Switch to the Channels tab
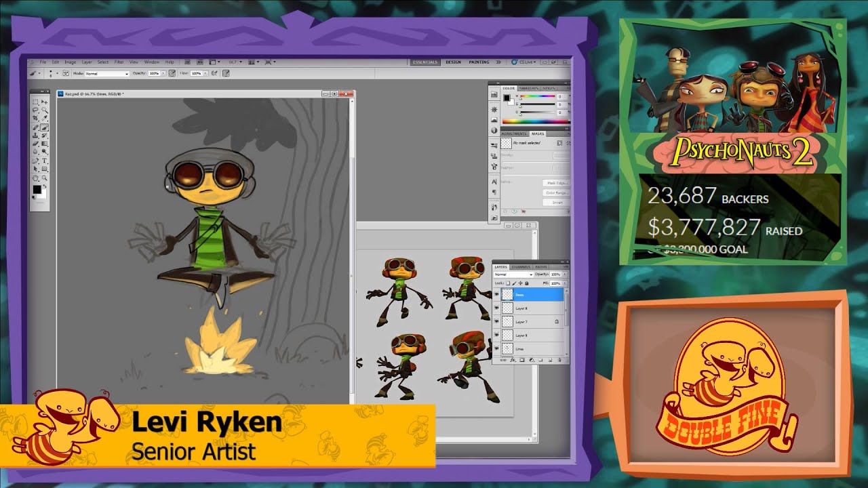Viewport: 868px width, 488px height. coord(521,267)
